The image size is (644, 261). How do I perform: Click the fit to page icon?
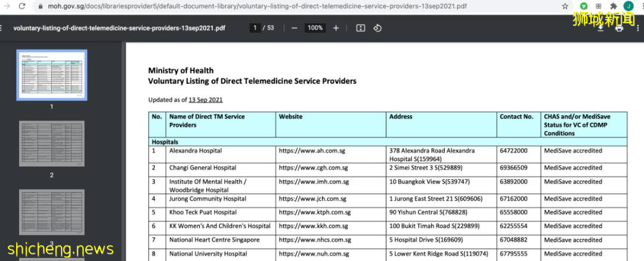click(x=360, y=28)
